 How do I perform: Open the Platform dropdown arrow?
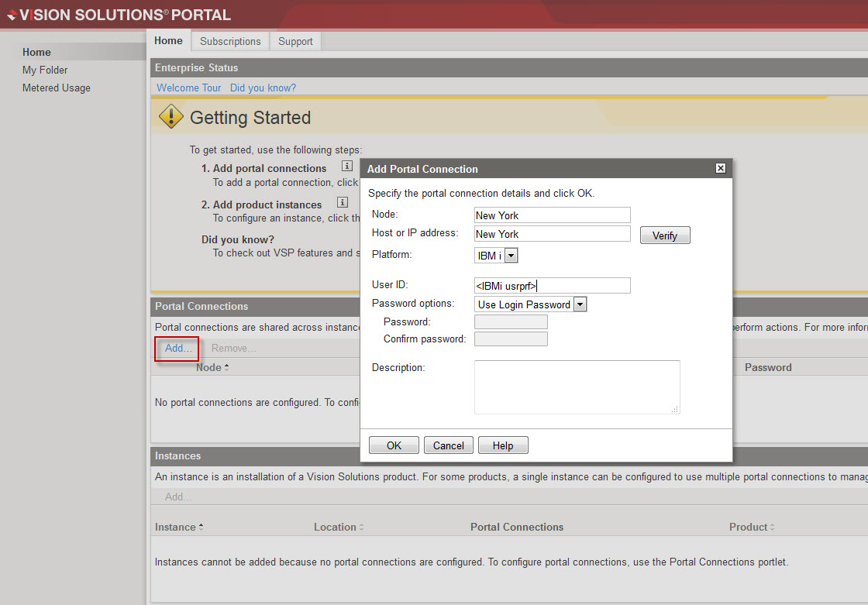(511, 256)
